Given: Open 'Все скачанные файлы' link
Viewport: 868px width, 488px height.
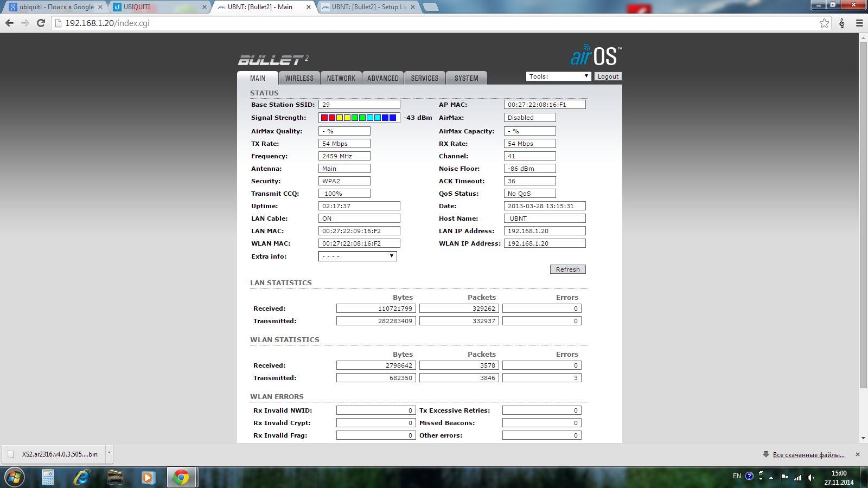Looking at the screenshot, I should 808,454.
